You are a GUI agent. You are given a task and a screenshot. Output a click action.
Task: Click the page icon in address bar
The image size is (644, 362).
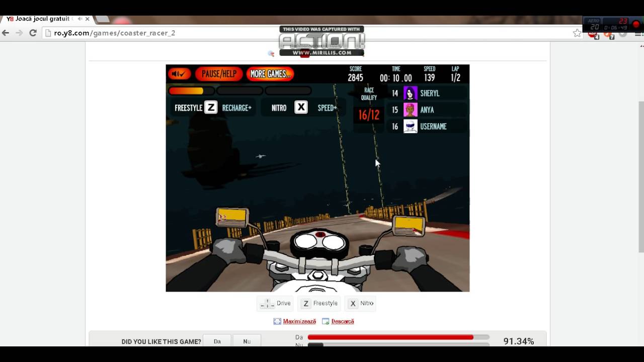coord(48,33)
